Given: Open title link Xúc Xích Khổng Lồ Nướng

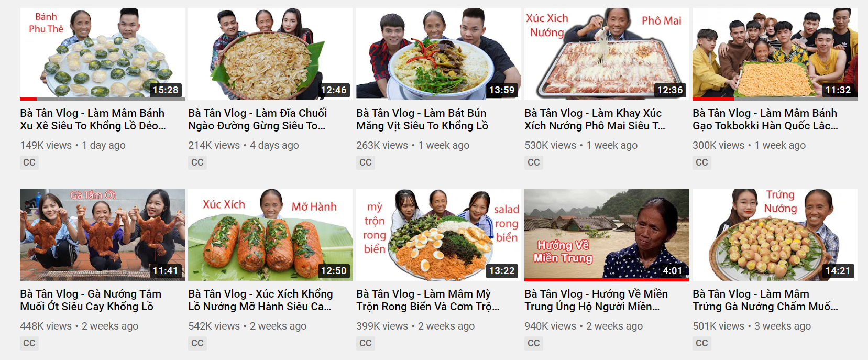Looking at the screenshot, I should (x=260, y=300).
